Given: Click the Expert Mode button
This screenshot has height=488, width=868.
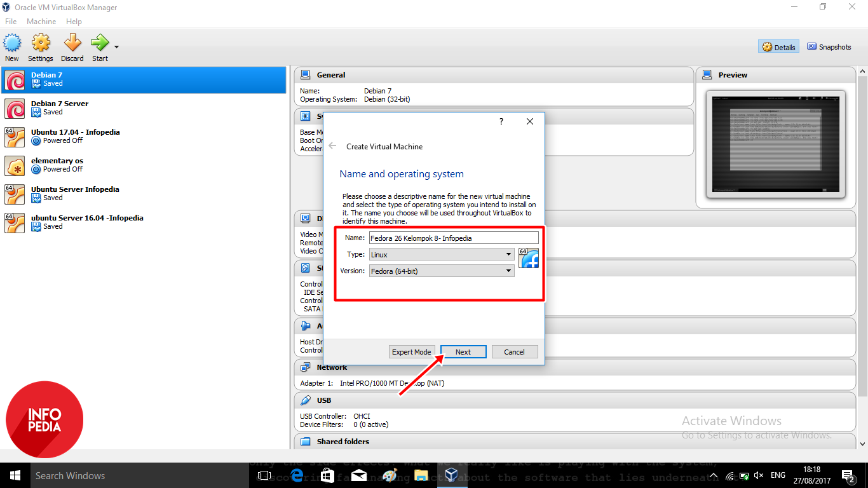Looking at the screenshot, I should click(x=412, y=352).
